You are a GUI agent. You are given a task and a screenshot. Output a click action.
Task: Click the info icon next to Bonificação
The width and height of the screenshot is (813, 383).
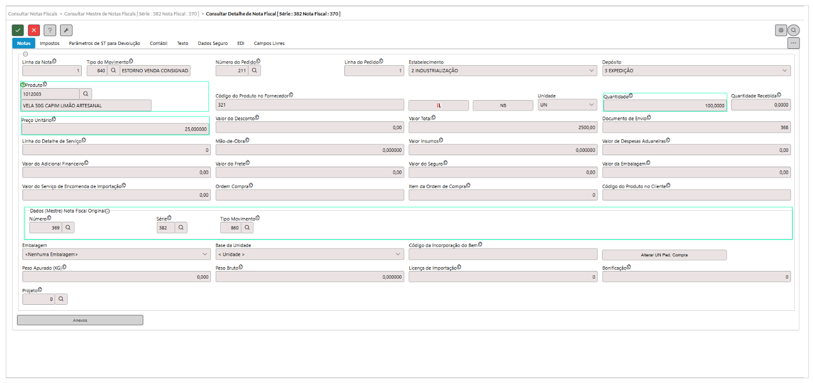pos(629,267)
